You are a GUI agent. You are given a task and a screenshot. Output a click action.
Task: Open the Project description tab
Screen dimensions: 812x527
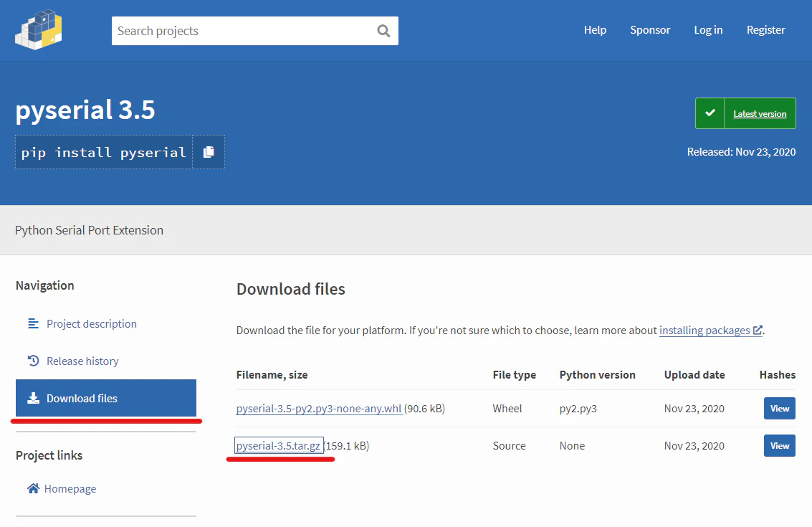(x=92, y=324)
